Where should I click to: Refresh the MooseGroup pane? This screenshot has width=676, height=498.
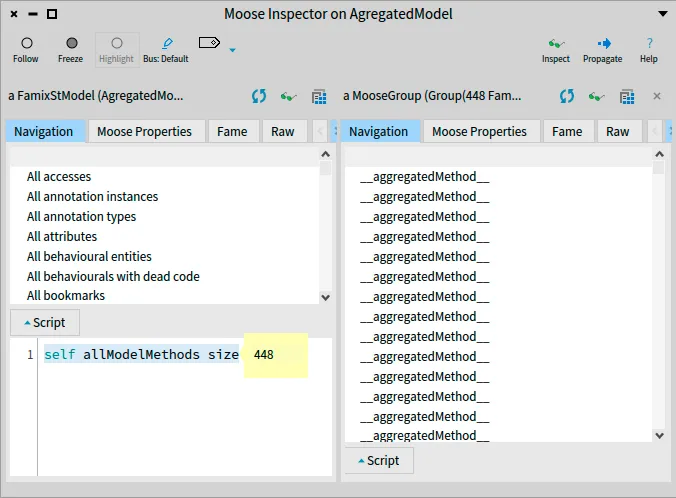(x=567, y=96)
